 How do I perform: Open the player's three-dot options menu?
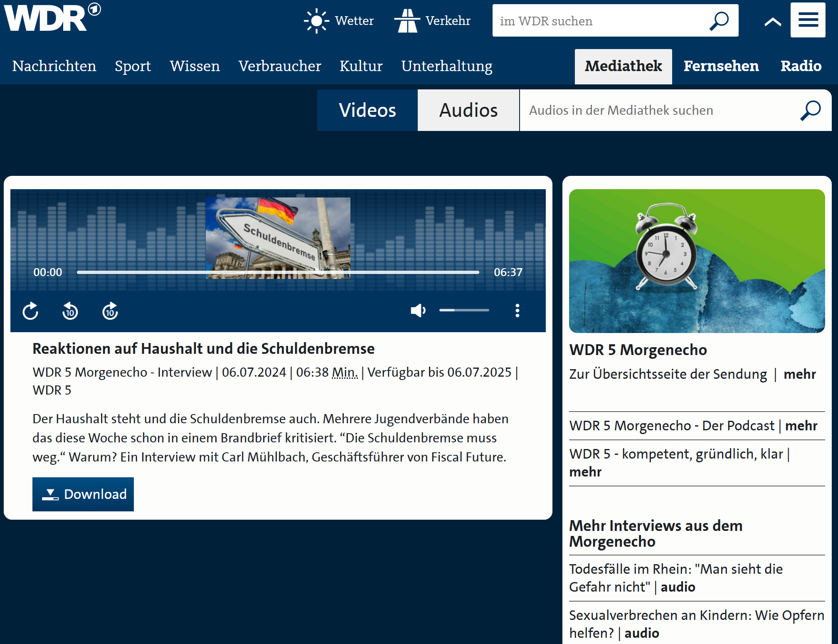(x=517, y=311)
